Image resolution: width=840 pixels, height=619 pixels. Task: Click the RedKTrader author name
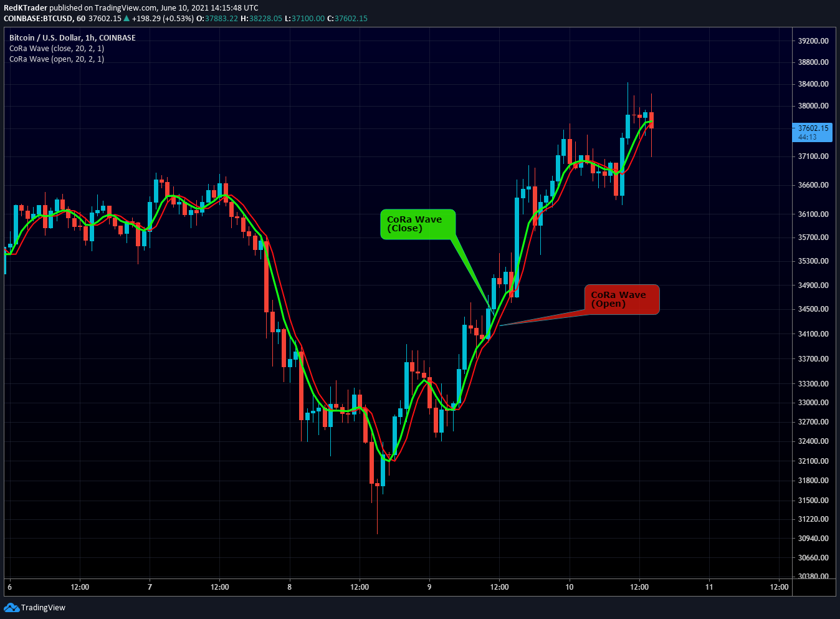point(26,8)
